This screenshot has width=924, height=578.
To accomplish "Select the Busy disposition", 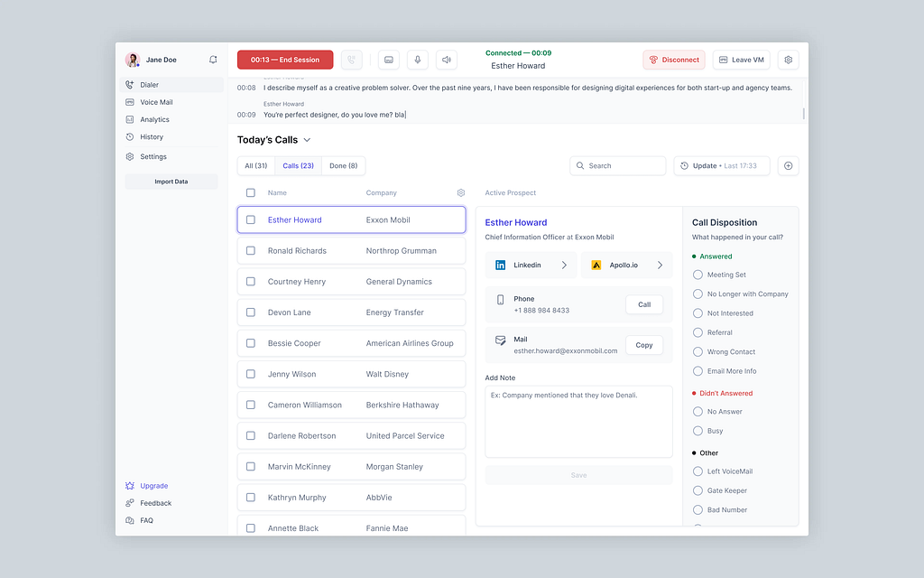I will tap(698, 431).
